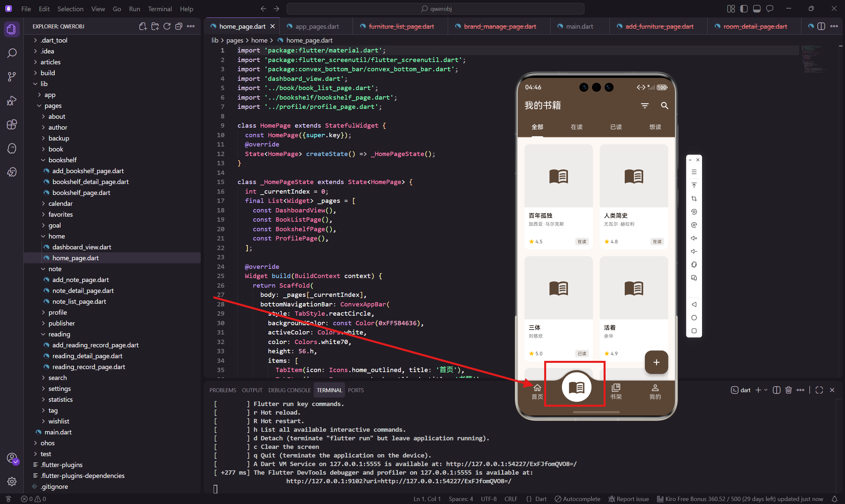Kill the terminal with trash icon
The height and width of the screenshot is (504, 845).
point(788,390)
